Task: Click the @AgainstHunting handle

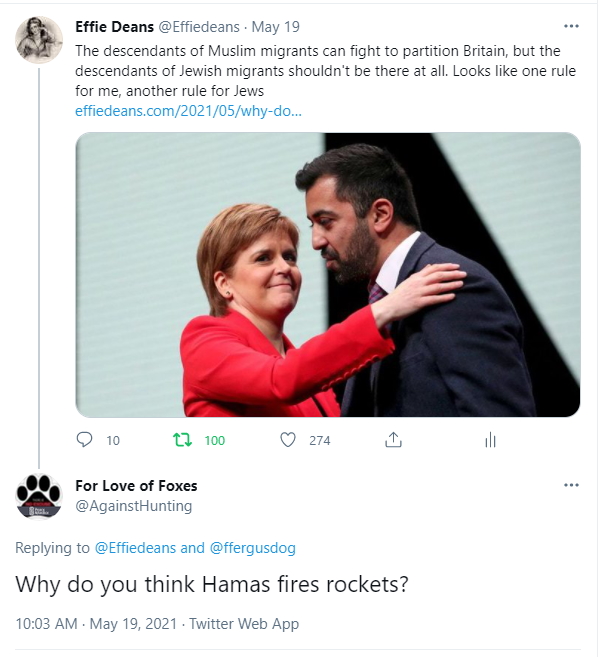Action: click(x=133, y=506)
